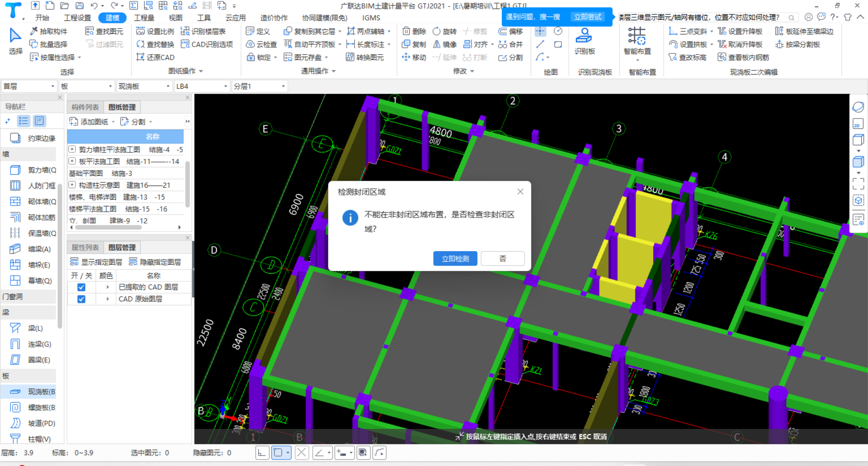Click 查看板内钢筋 view slab rebar
The height and width of the screenshot is (466, 868).
coord(743,57)
